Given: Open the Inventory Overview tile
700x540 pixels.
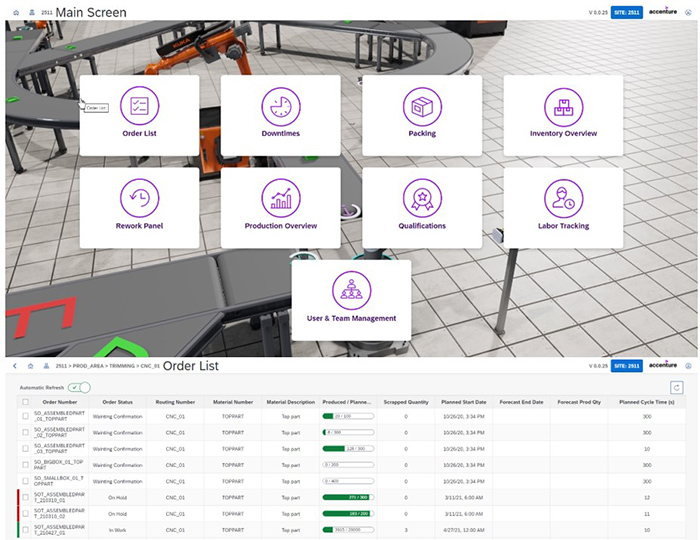Looking at the screenshot, I should point(563,115).
